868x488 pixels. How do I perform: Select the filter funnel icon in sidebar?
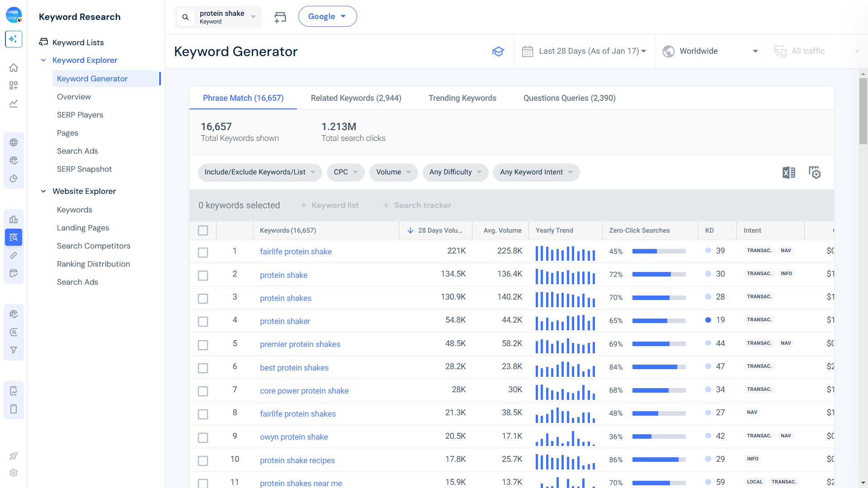tap(14, 350)
